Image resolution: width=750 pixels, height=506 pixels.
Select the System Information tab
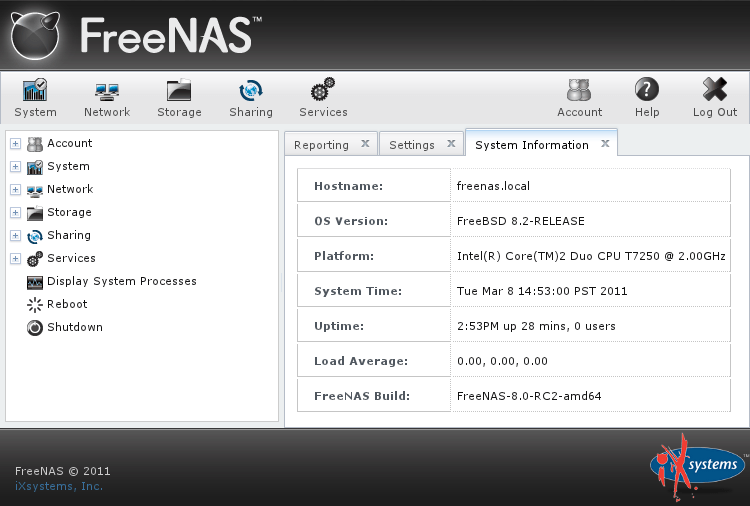532,145
